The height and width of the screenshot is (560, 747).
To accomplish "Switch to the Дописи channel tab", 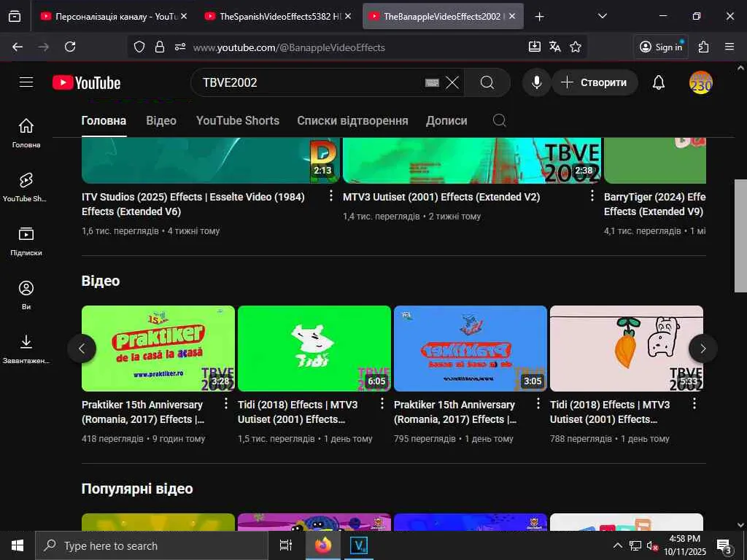I will pyautogui.click(x=446, y=120).
